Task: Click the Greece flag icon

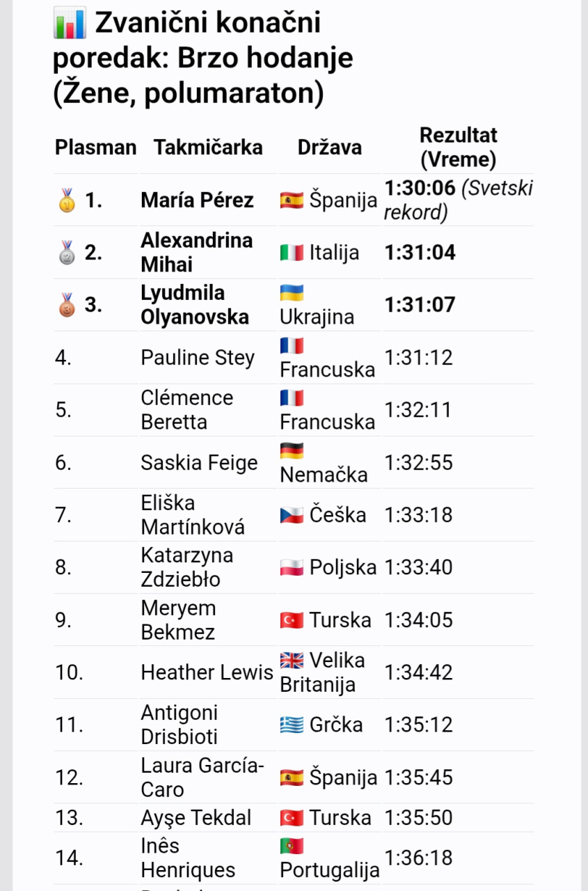Action: click(x=292, y=725)
